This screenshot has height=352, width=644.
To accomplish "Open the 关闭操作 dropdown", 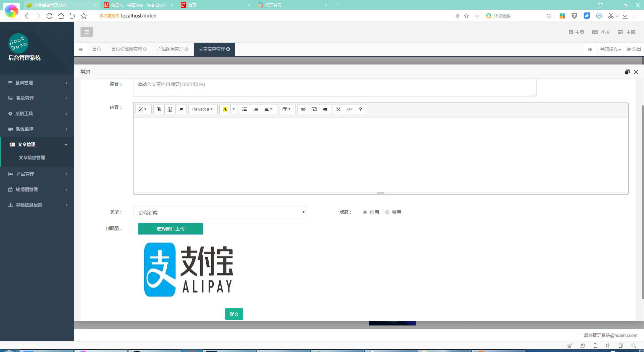I will pos(610,49).
